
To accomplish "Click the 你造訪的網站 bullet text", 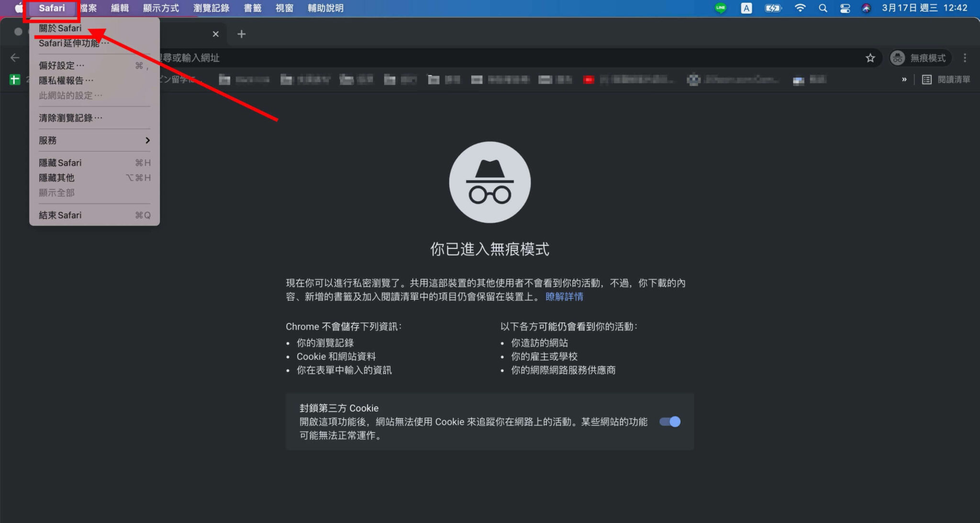I will click(539, 343).
